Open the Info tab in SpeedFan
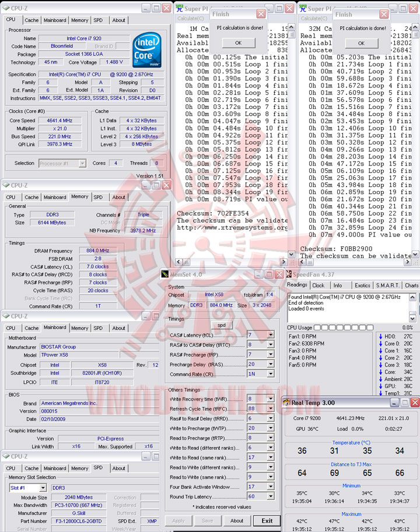The width and height of the screenshot is (420, 532). 338,286
